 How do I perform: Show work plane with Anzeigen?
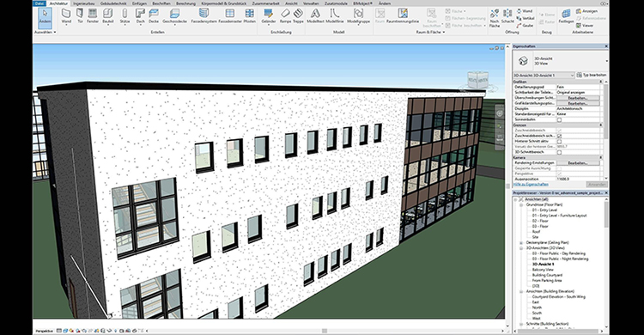pos(586,11)
